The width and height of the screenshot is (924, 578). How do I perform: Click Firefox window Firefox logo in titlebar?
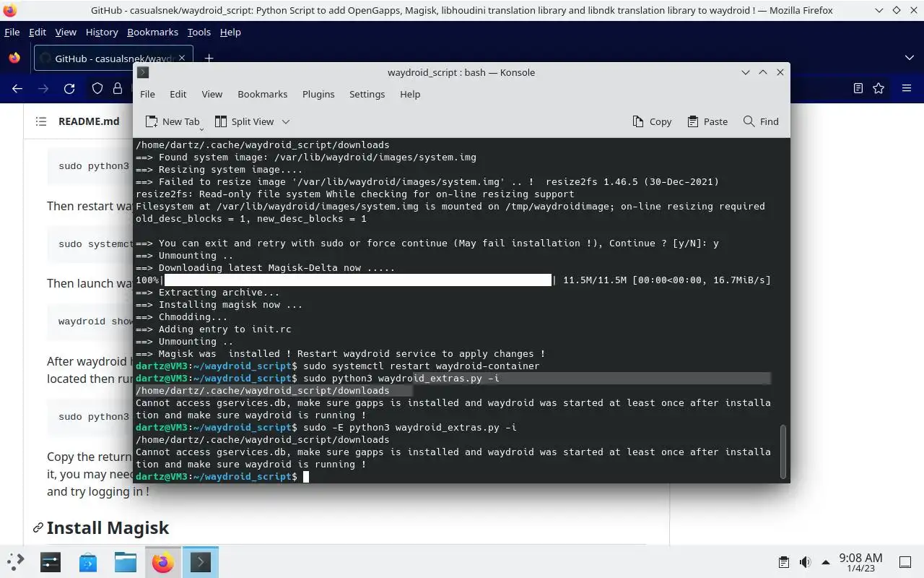[9, 10]
